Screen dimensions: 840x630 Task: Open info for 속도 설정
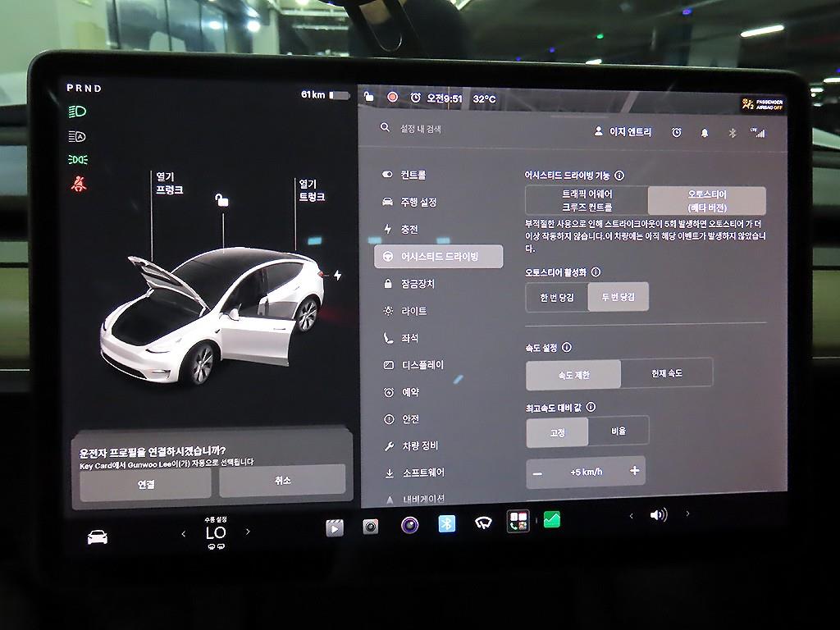tap(567, 347)
